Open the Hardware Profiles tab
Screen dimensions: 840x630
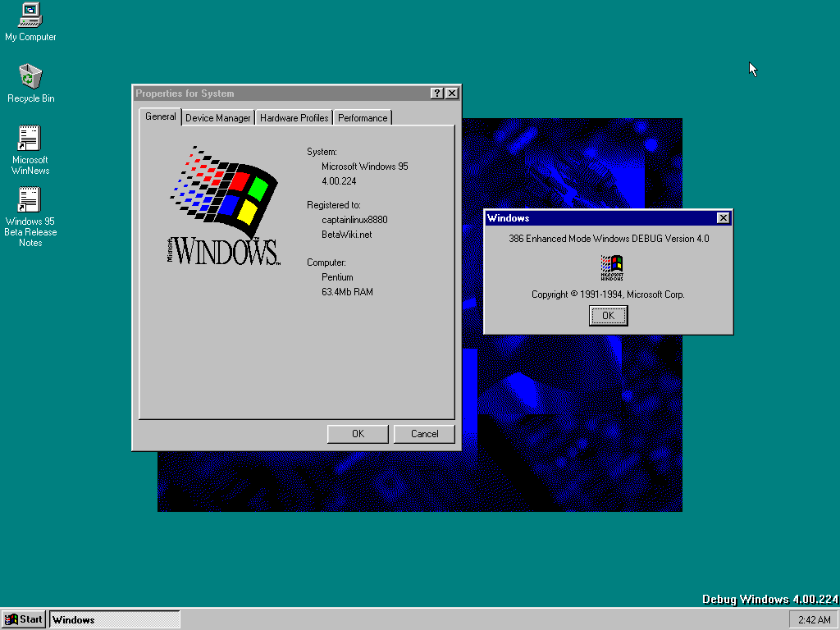pyautogui.click(x=294, y=118)
